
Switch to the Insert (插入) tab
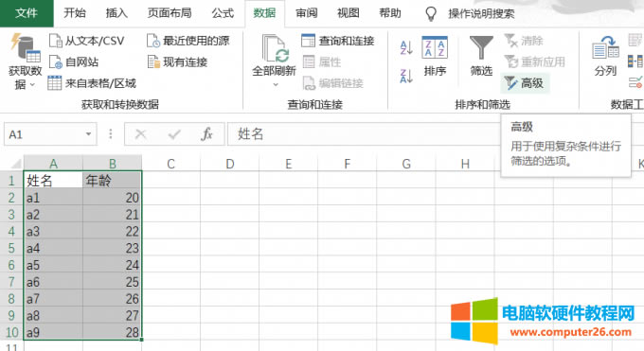[x=116, y=13]
